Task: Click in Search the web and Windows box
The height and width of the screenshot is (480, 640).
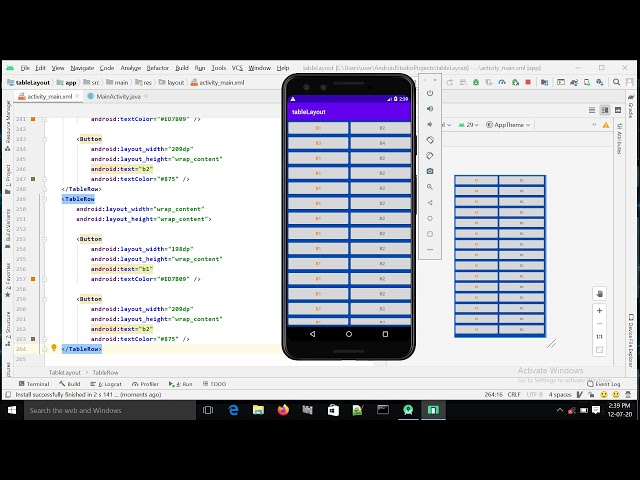Action: click(109, 410)
